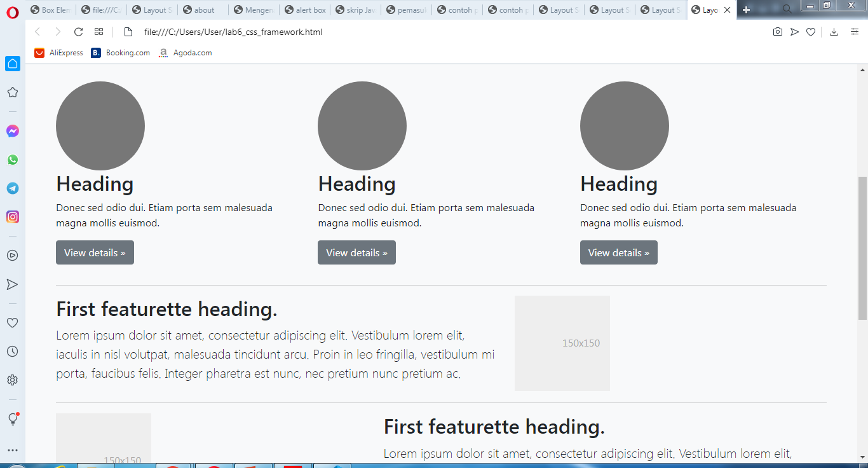Open WhatsApp in the sidebar
Screen dimensions: 868x468
point(12,160)
